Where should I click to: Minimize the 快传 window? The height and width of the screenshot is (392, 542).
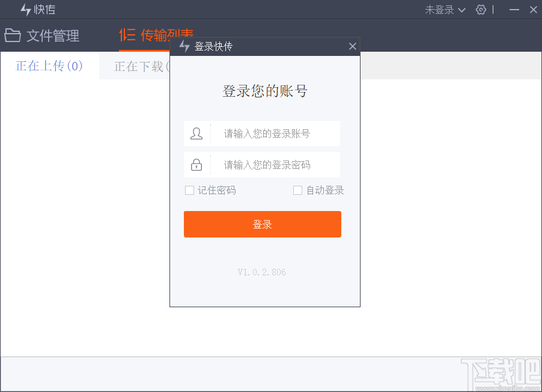(x=514, y=9)
